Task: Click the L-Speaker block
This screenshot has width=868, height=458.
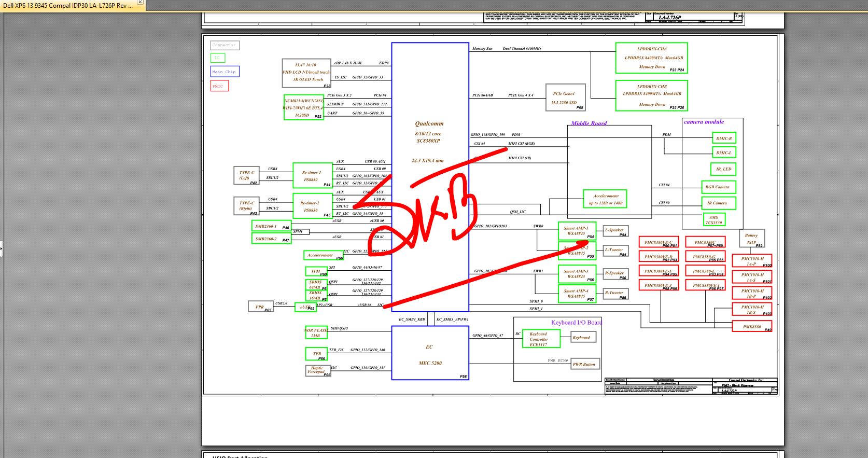Action: tap(616, 231)
